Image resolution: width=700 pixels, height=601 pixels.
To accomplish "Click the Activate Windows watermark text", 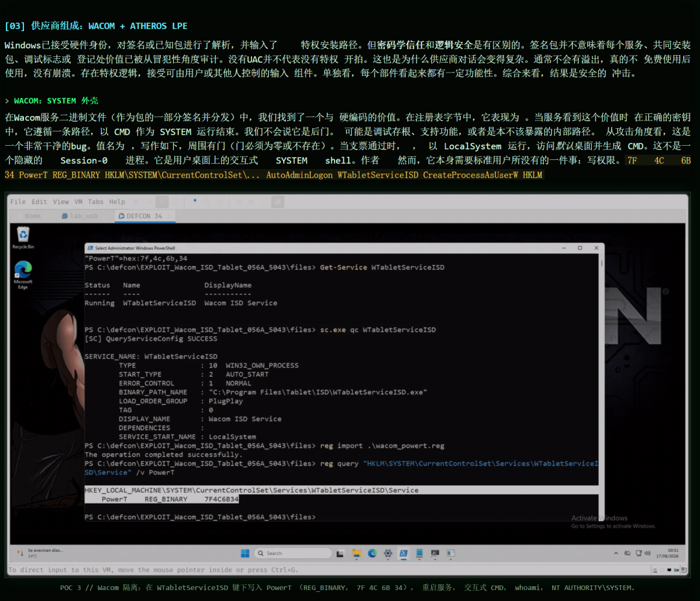I will click(613, 521).
